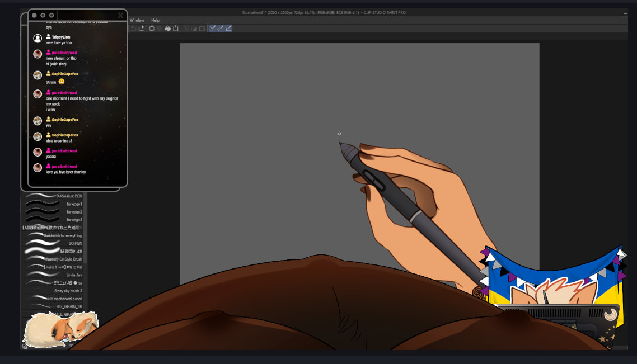
Task: Click the Clear (dotted circle) icon
Action: pos(151,29)
